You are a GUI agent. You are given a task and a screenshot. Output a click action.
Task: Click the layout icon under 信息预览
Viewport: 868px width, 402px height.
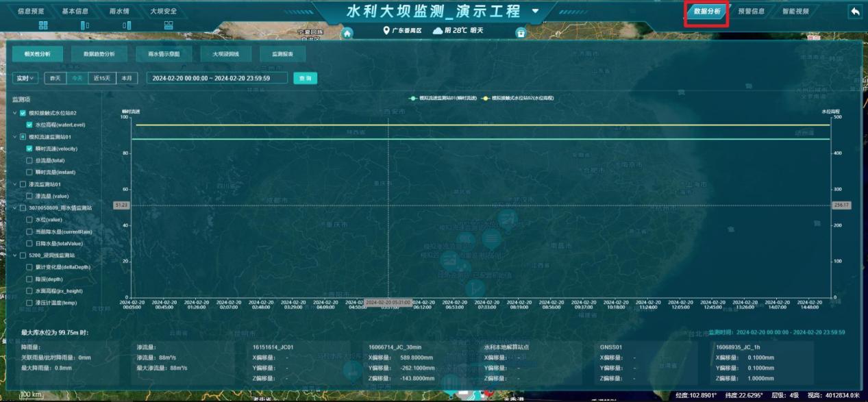(x=43, y=25)
